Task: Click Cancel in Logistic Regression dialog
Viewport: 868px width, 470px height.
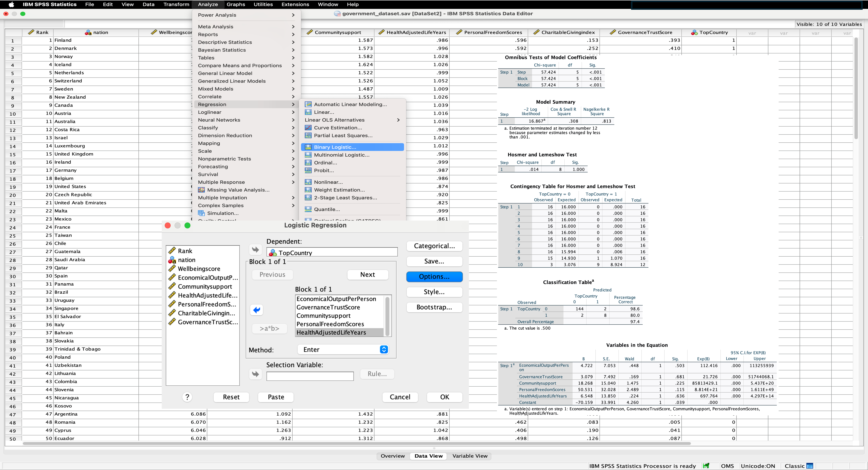Action: [400, 397]
